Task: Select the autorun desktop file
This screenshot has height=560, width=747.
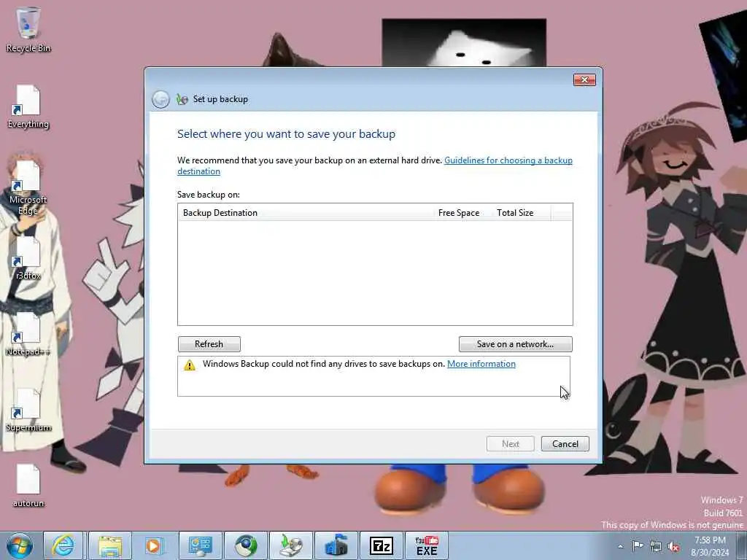Action: pyautogui.click(x=28, y=486)
